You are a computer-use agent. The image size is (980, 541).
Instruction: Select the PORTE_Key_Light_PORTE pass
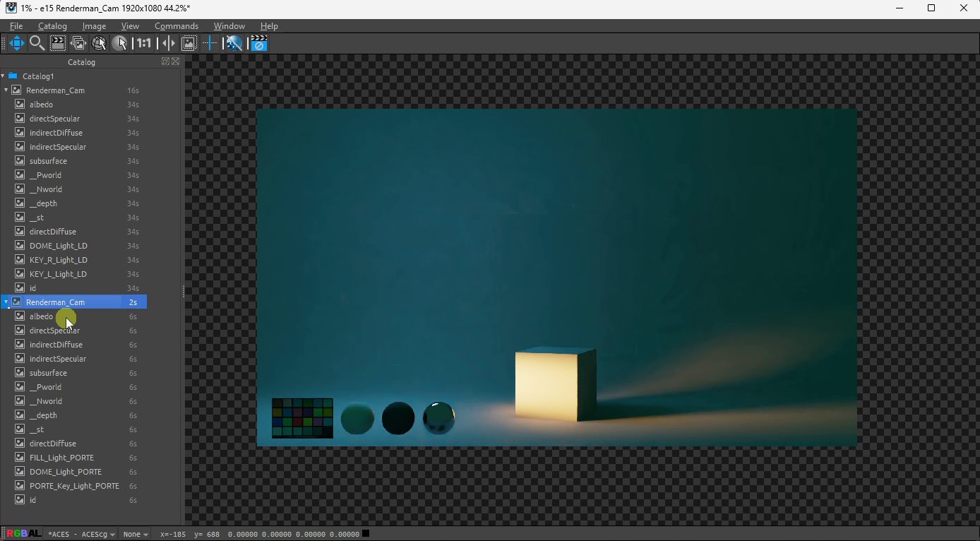coord(74,486)
